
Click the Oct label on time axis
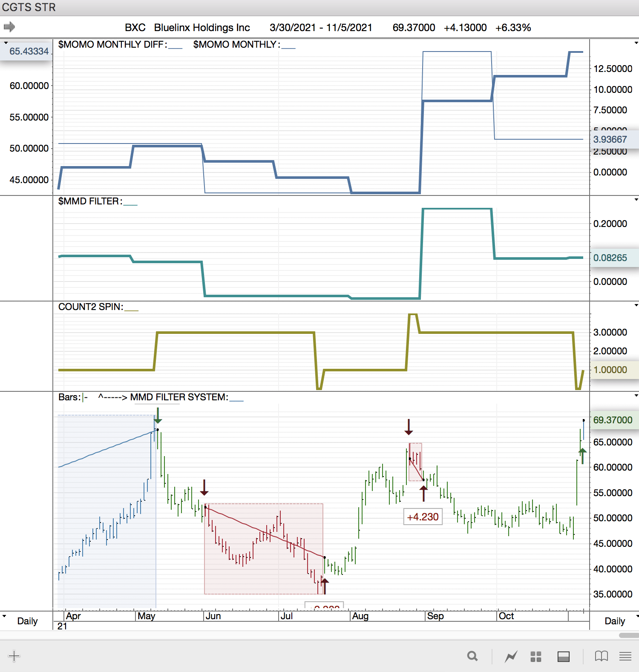coord(506,616)
